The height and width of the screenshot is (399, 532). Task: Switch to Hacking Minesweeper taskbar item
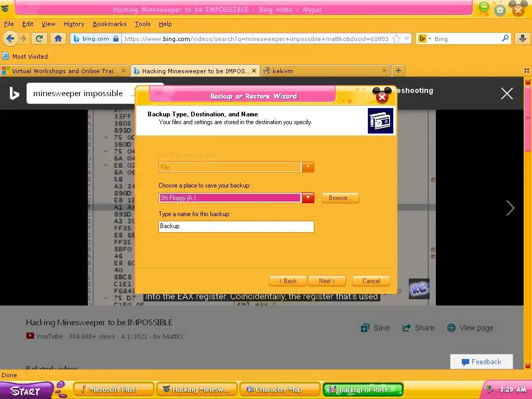(197, 390)
